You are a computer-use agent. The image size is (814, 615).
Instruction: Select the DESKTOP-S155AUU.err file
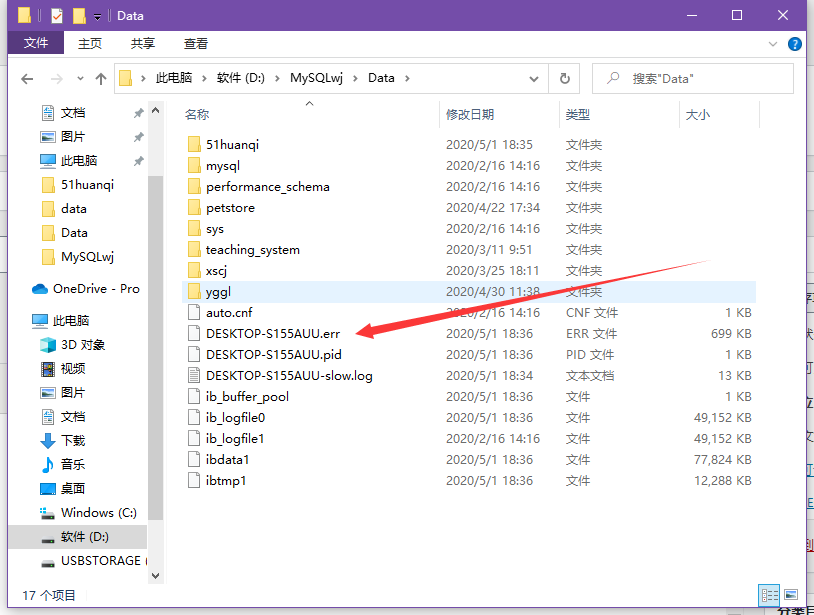[x=272, y=333]
